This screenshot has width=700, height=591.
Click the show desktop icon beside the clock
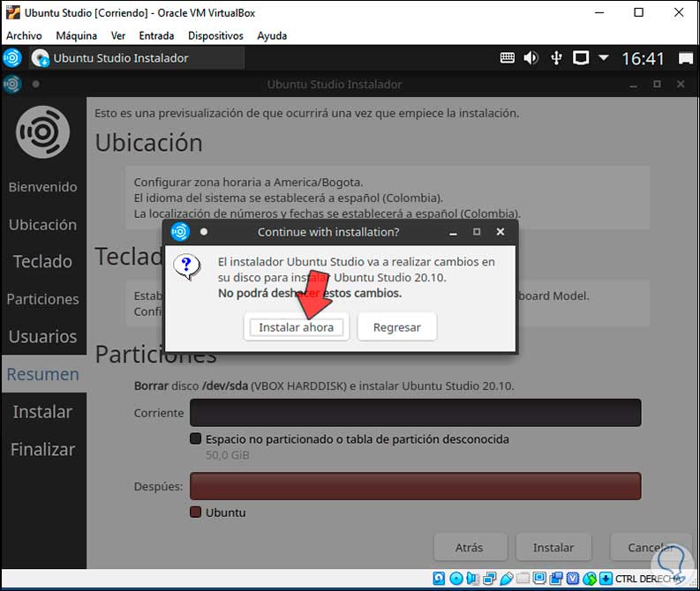[x=686, y=58]
